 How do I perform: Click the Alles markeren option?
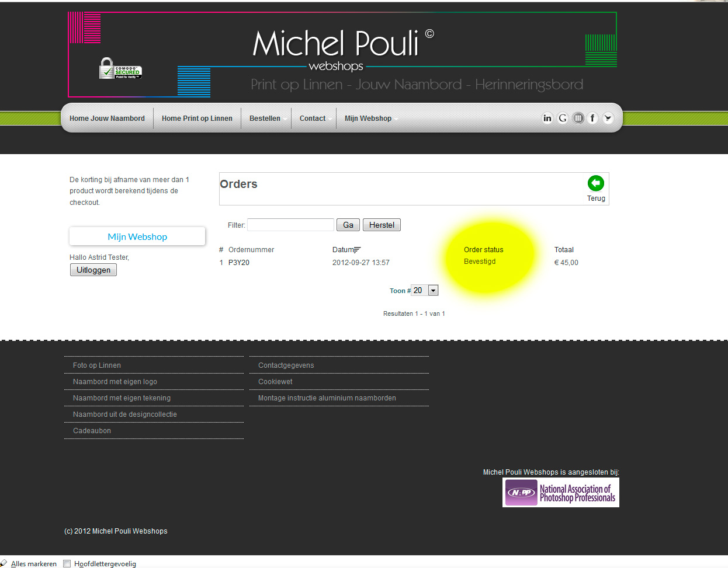(34, 564)
